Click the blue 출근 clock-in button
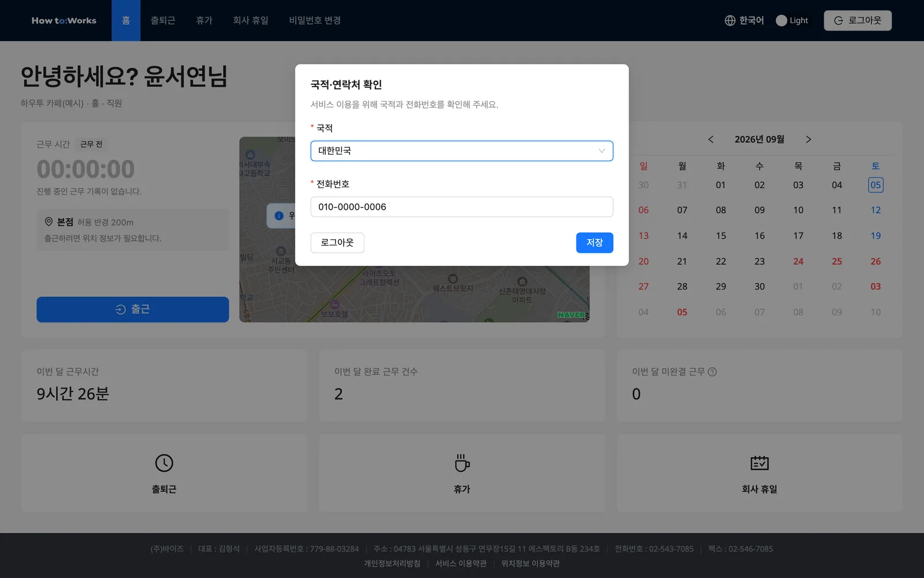The image size is (924, 578). (133, 309)
